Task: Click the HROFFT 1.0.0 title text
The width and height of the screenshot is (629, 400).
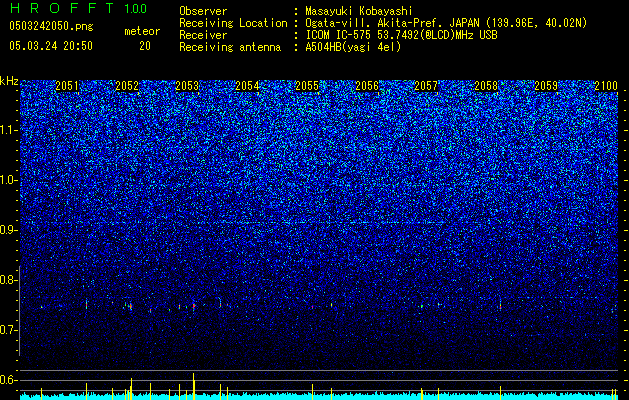Action: click(78, 8)
